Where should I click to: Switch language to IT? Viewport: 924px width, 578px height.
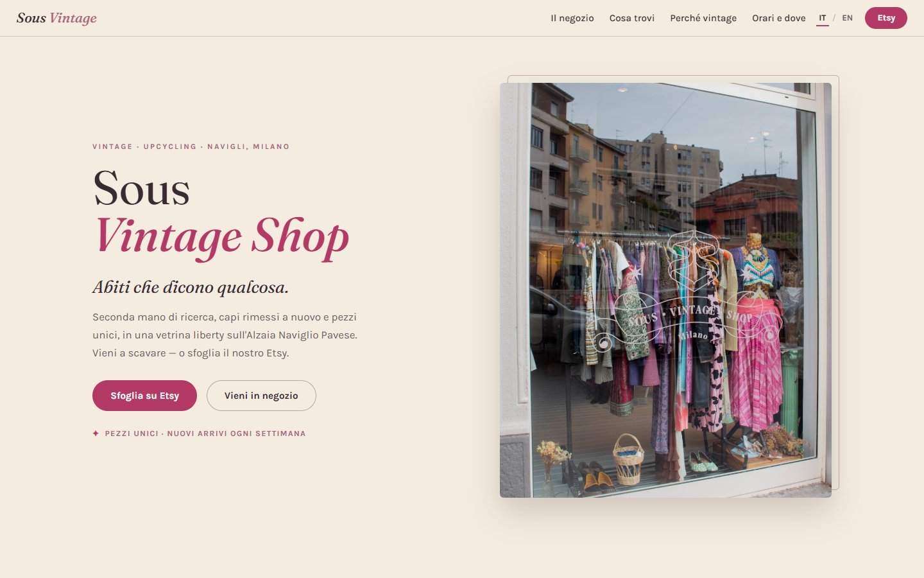(x=822, y=18)
